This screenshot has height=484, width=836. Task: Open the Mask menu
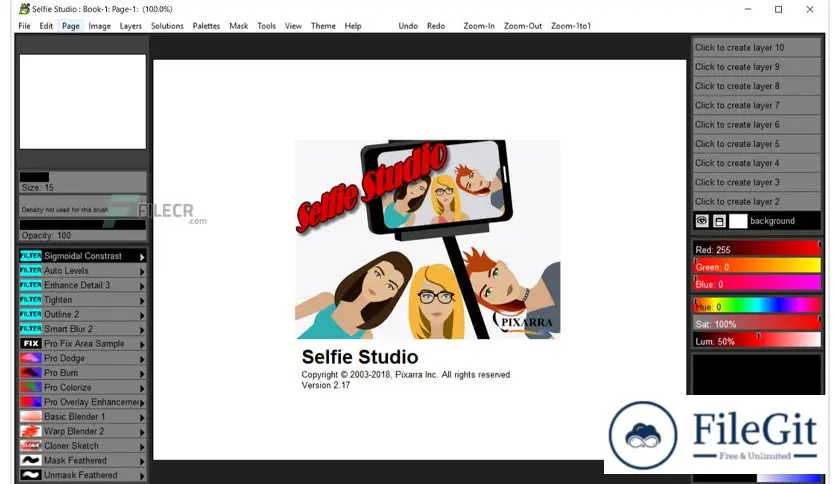[x=238, y=26]
